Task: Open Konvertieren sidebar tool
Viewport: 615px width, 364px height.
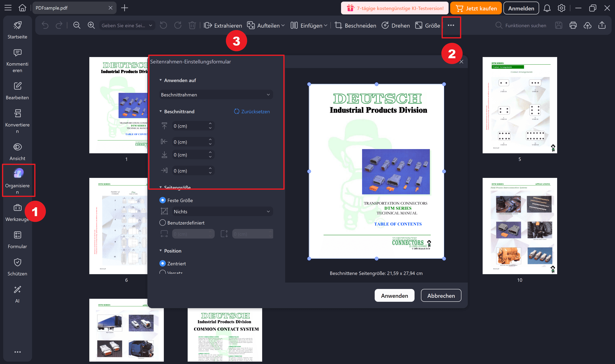Action: 17,121
